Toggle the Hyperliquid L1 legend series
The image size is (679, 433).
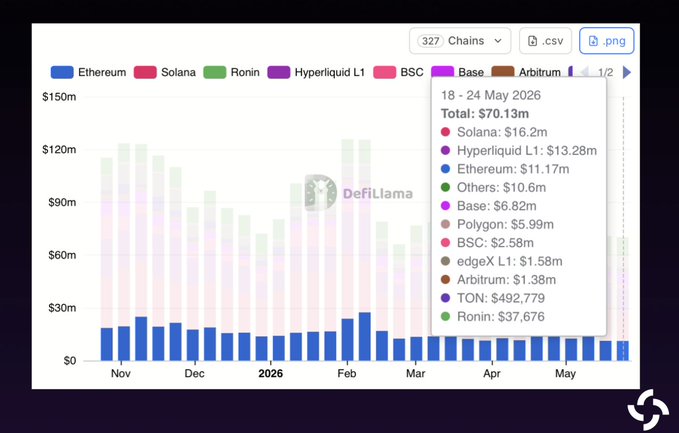point(316,72)
